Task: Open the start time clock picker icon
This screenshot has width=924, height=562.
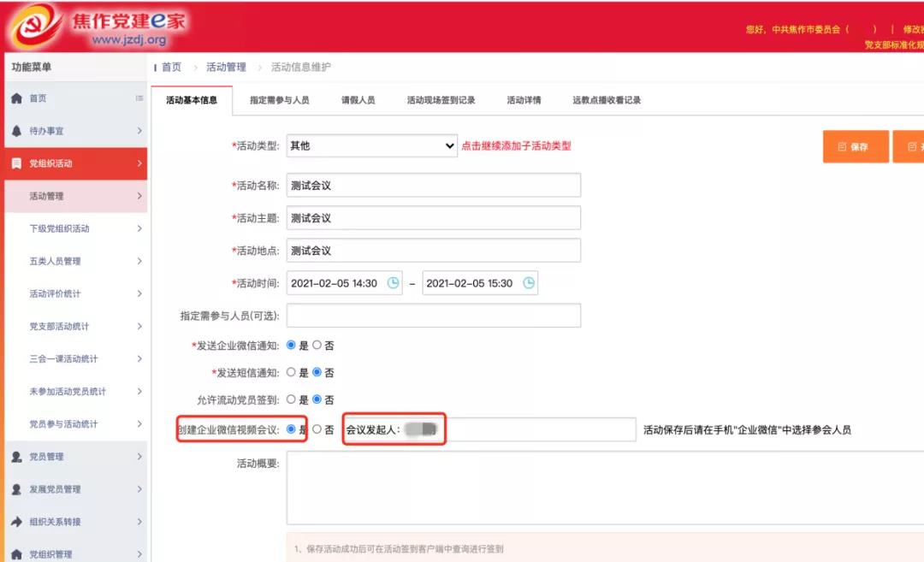Action: point(393,283)
